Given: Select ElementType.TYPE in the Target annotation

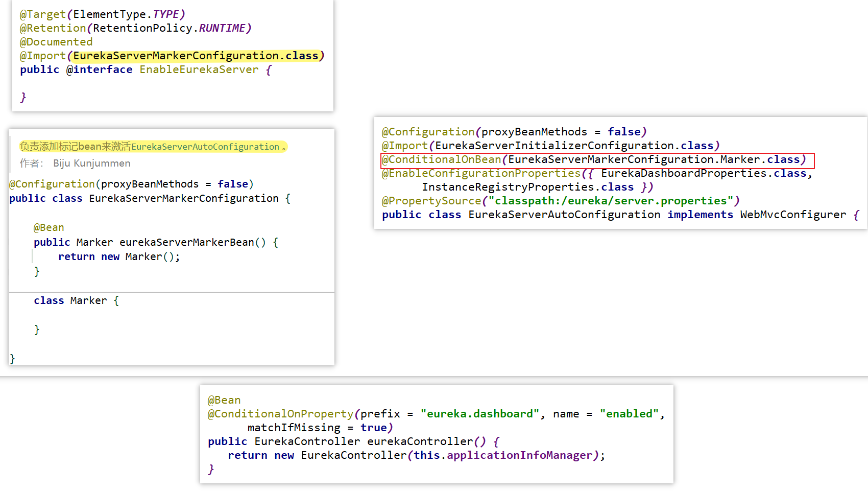Looking at the screenshot, I should tap(126, 14).
